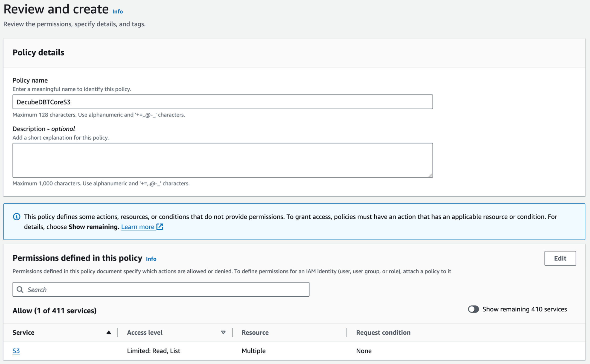
Task: Click Info link beside Permissions defined heading
Action: click(151, 259)
